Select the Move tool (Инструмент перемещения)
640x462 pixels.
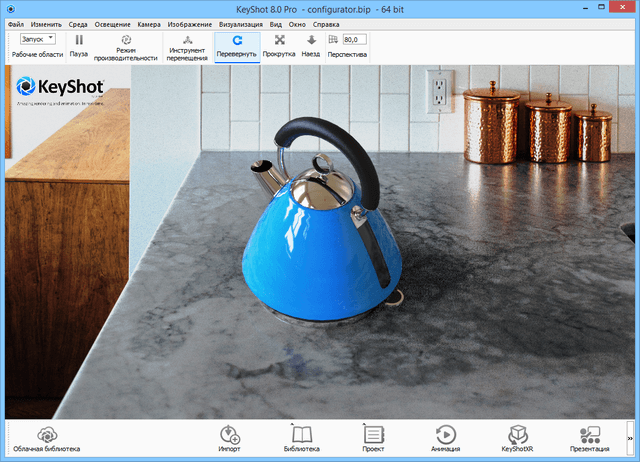coord(187,40)
